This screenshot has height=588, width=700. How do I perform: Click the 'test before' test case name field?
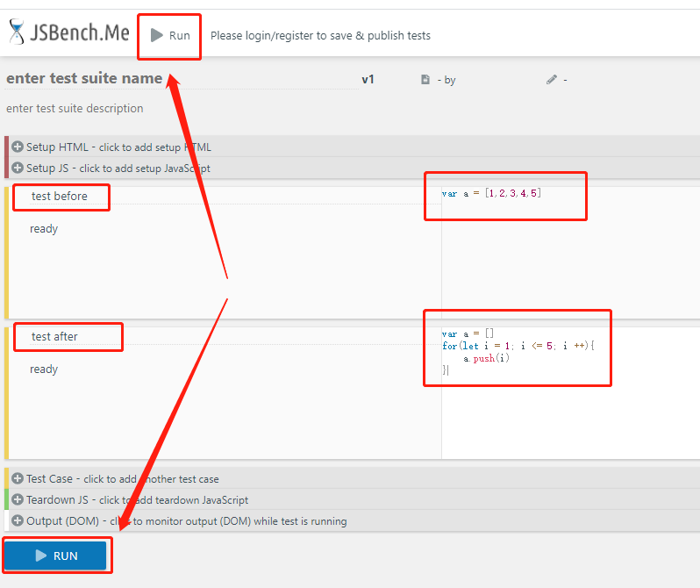[x=235, y=197]
